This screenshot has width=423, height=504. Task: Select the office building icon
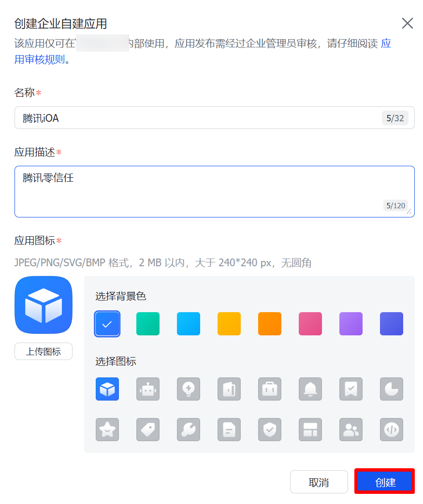229,389
